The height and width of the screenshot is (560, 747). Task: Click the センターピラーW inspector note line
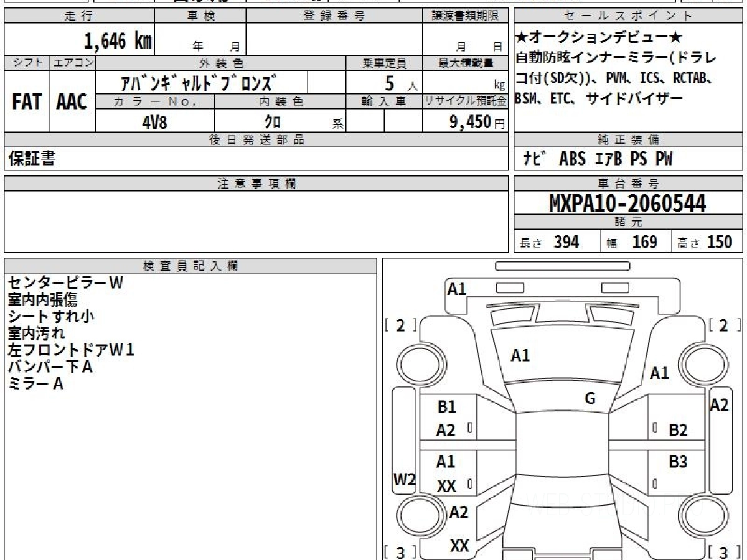coord(65,282)
